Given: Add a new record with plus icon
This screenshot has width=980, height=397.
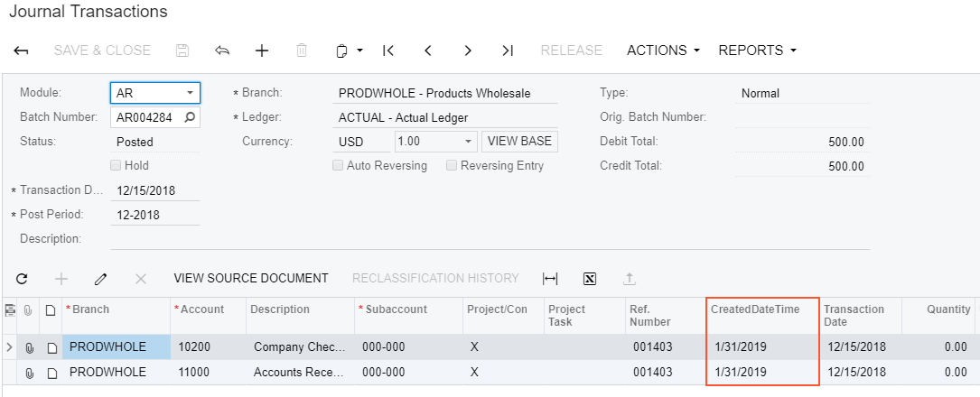Looking at the screenshot, I should [262, 51].
